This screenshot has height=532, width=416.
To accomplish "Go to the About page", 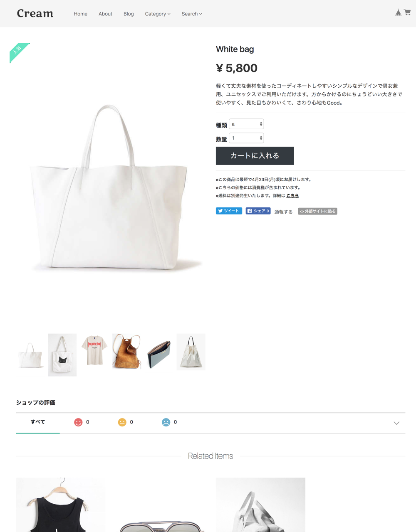I will [105, 14].
